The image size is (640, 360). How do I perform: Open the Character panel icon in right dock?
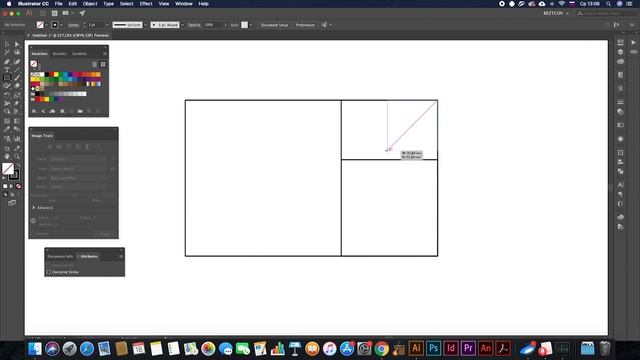(620, 184)
